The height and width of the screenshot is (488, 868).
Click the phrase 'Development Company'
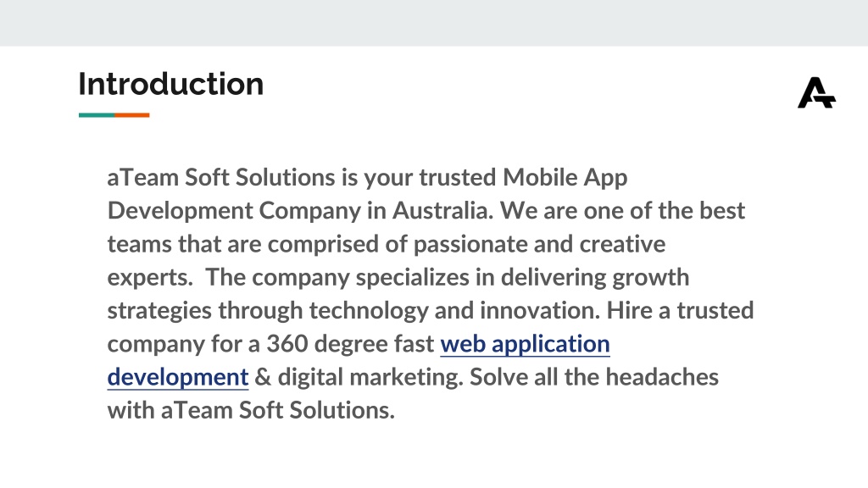(234, 211)
